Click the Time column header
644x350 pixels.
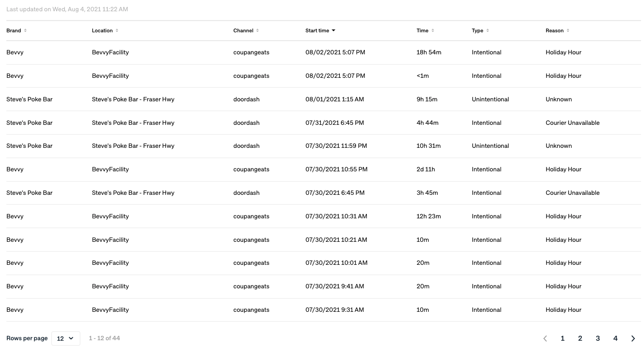[x=423, y=30]
